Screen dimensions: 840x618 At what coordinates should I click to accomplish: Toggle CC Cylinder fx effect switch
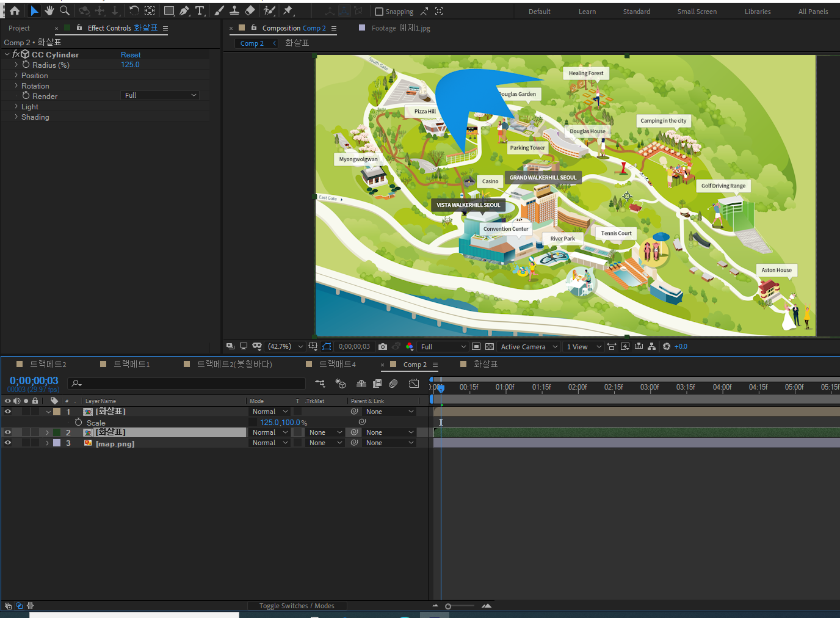point(16,54)
